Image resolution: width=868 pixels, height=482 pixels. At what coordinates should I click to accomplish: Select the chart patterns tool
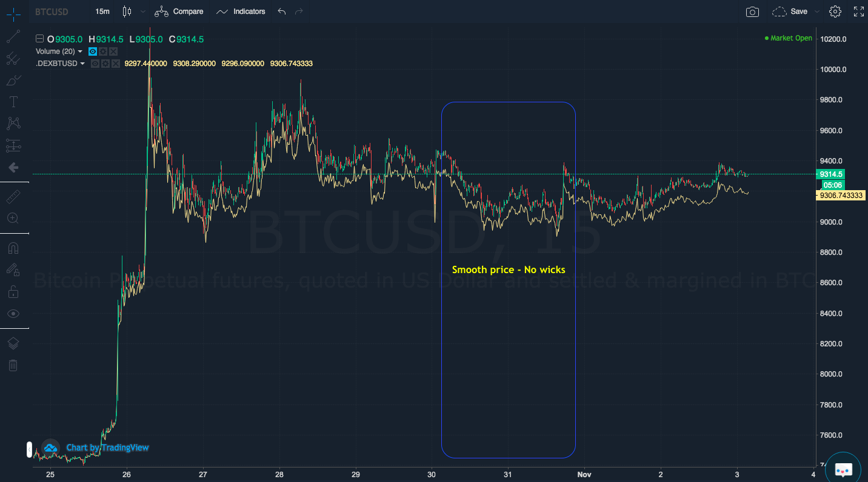tap(13, 124)
